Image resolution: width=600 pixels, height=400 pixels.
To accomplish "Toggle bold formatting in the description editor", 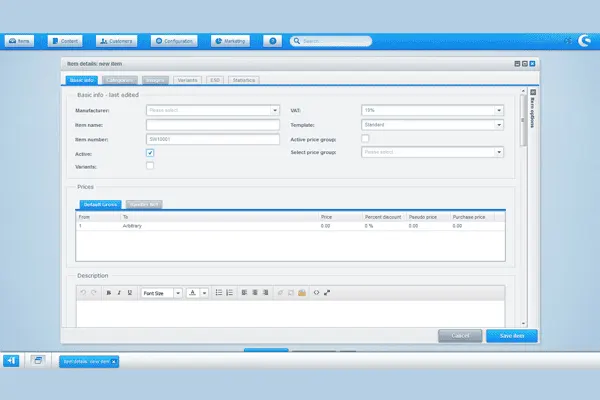I will point(108,293).
